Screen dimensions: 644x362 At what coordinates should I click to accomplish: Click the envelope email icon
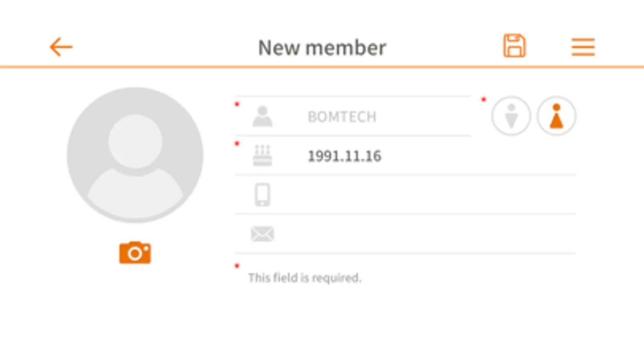click(262, 234)
